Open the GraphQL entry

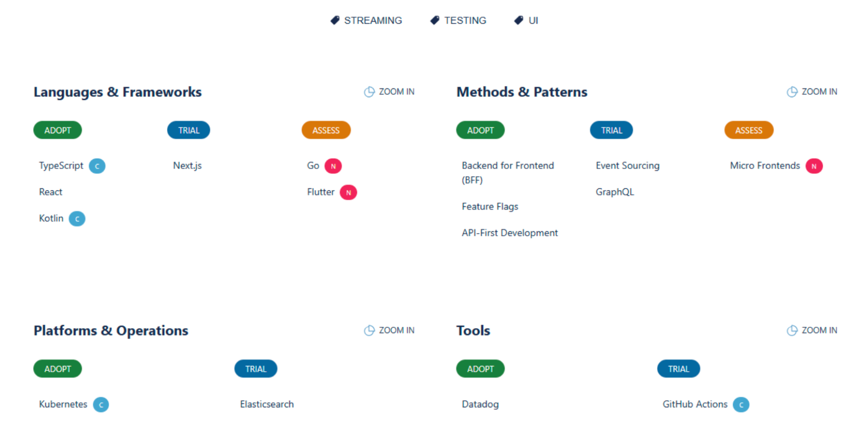615,192
